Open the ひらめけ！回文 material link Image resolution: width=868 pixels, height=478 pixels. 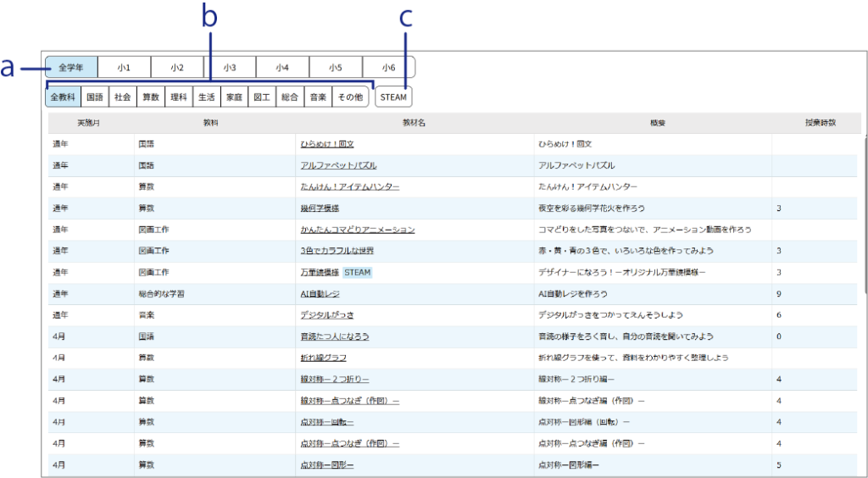[x=327, y=144]
